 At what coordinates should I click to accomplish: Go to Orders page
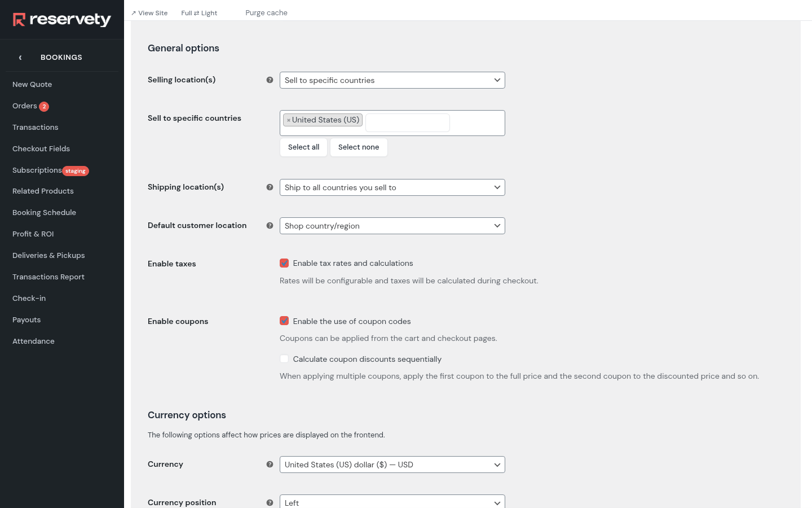click(x=25, y=106)
